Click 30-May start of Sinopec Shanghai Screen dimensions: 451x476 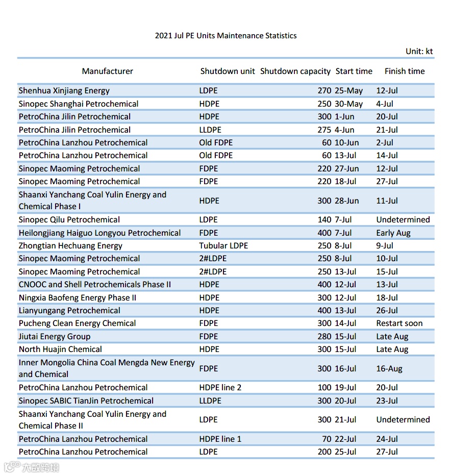pyautogui.click(x=349, y=104)
